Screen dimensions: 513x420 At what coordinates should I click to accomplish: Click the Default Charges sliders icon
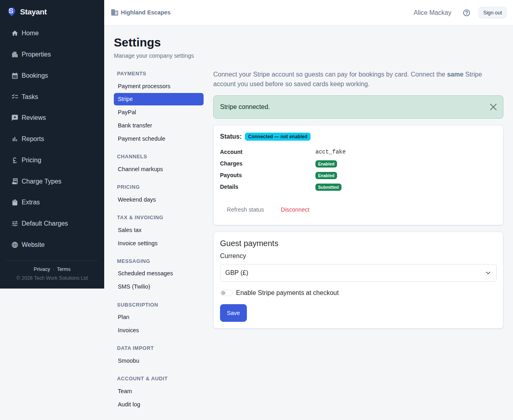click(x=15, y=224)
